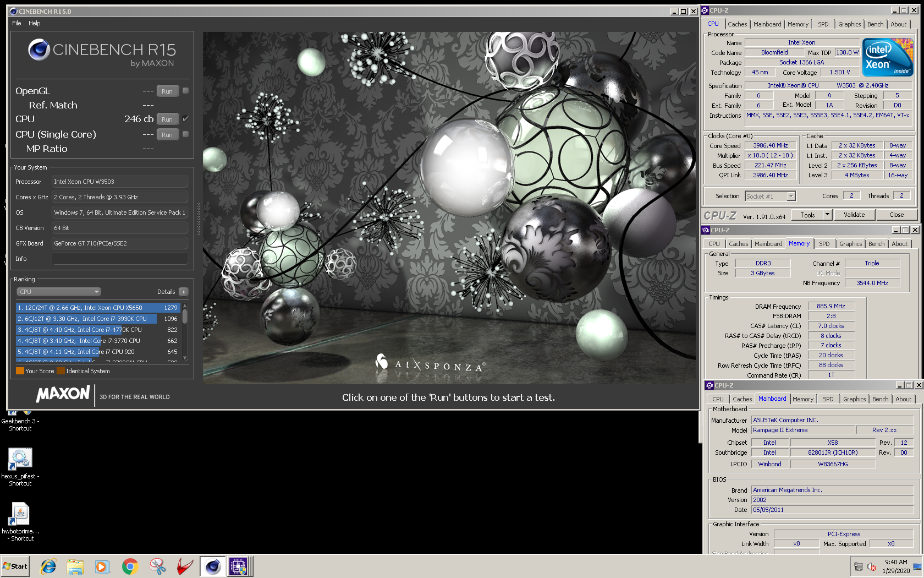Open Internet Explorer from the taskbar
The width and height of the screenshot is (924, 578).
48,566
